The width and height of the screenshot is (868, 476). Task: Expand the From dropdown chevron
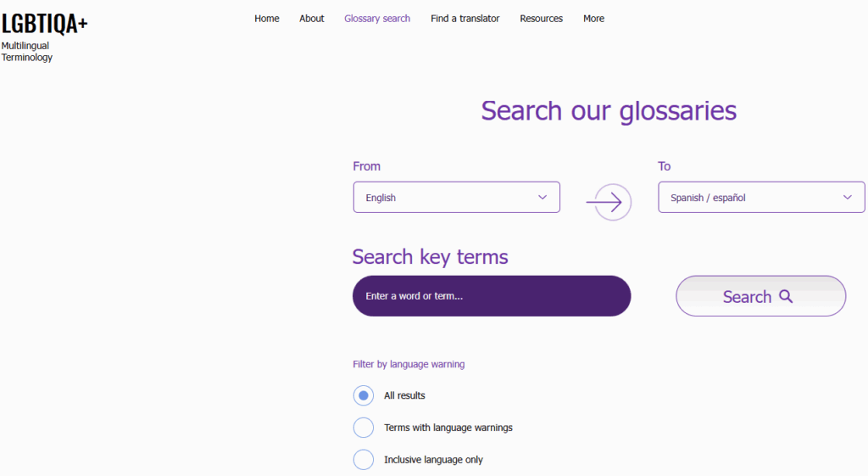coord(542,197)
